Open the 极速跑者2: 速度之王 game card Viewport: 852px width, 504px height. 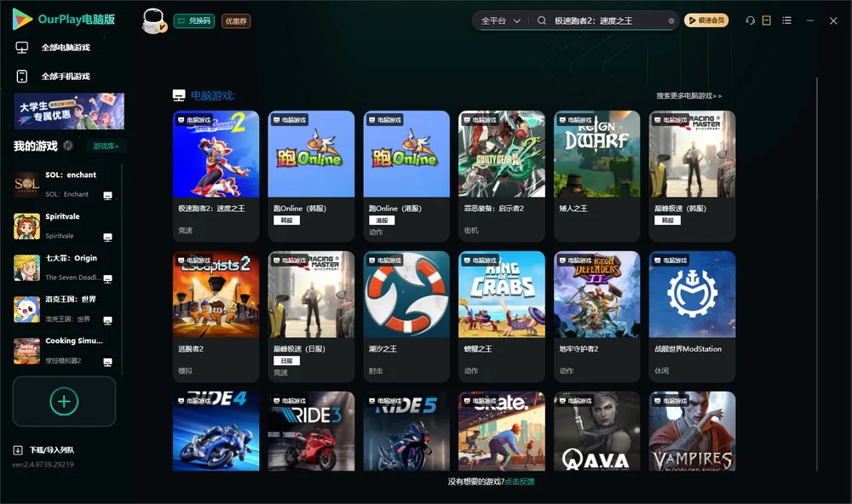pos(216,176)
